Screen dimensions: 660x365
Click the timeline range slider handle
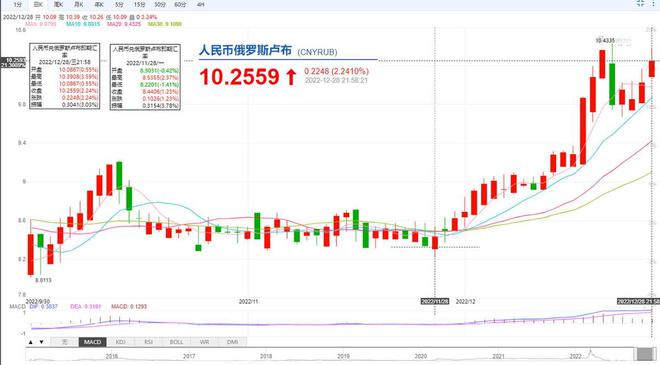click(x=644, y=354)
